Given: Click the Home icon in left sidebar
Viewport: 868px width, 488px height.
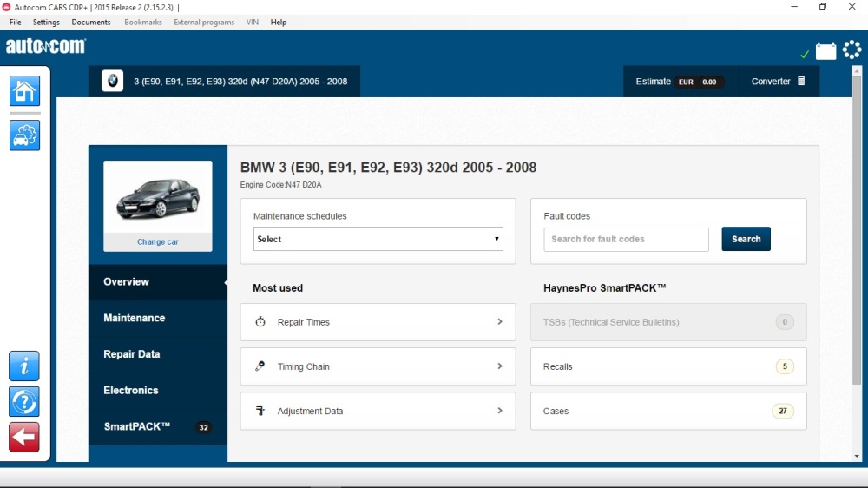Looking at the screenshot, I should tap(24, 91).
